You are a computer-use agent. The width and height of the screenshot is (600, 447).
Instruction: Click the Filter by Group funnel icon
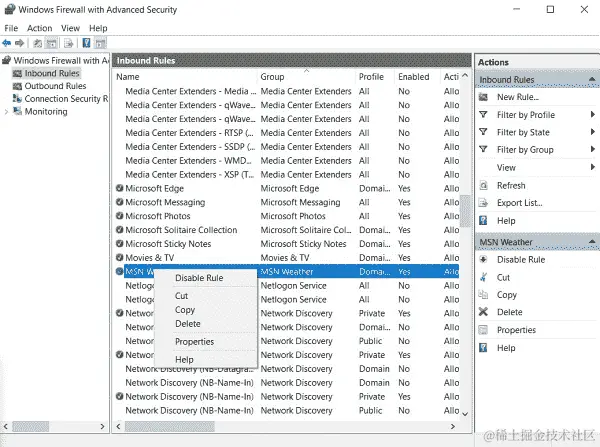[483, 149]
